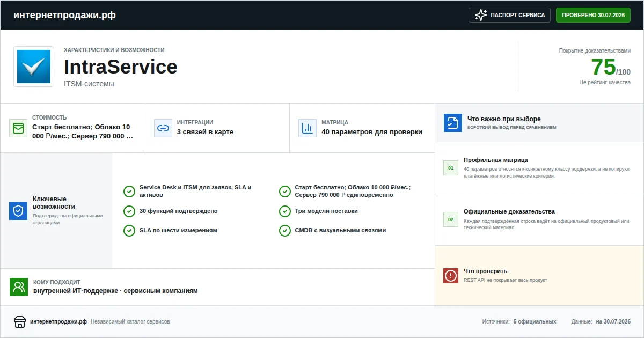This screenshot has width=644, height=338.
Task: Click the check icon next to SLA по шести измерениям
Action: pos(129,230)
